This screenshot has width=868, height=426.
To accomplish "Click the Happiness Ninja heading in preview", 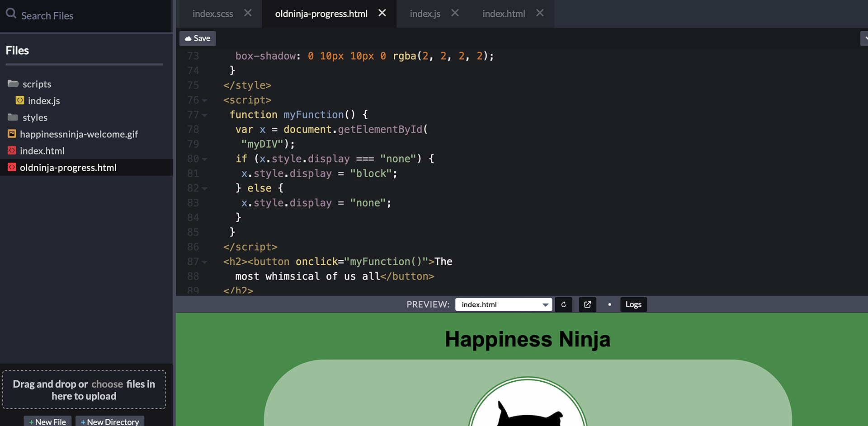I will (x=528, y=339).
